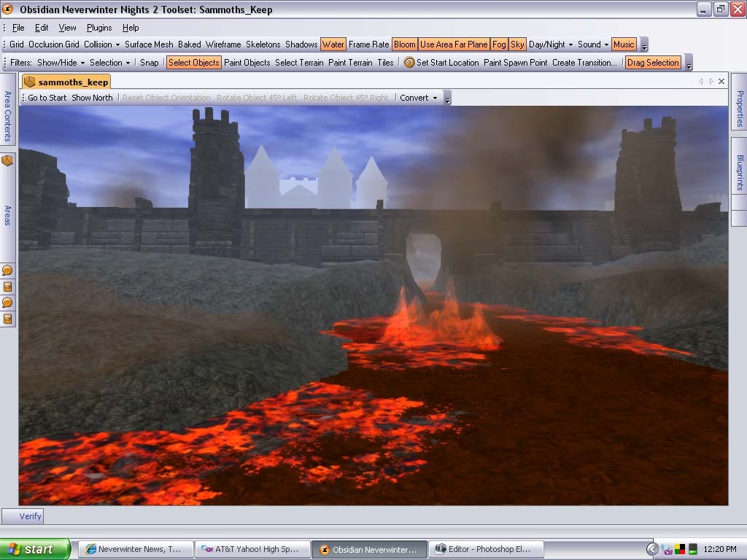This screenshot has width=747, height=560.
Task: Click the first script sidebar icon
Action: (7, 287)
